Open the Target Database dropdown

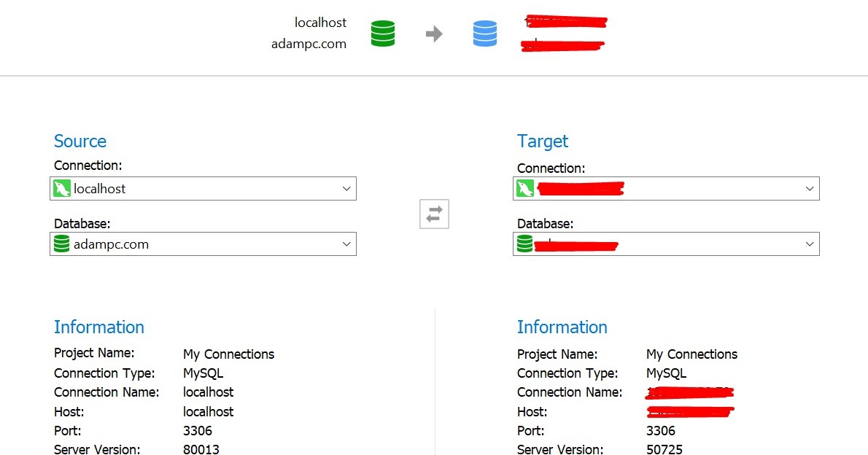pyautogui.click(x=810, y=244)
